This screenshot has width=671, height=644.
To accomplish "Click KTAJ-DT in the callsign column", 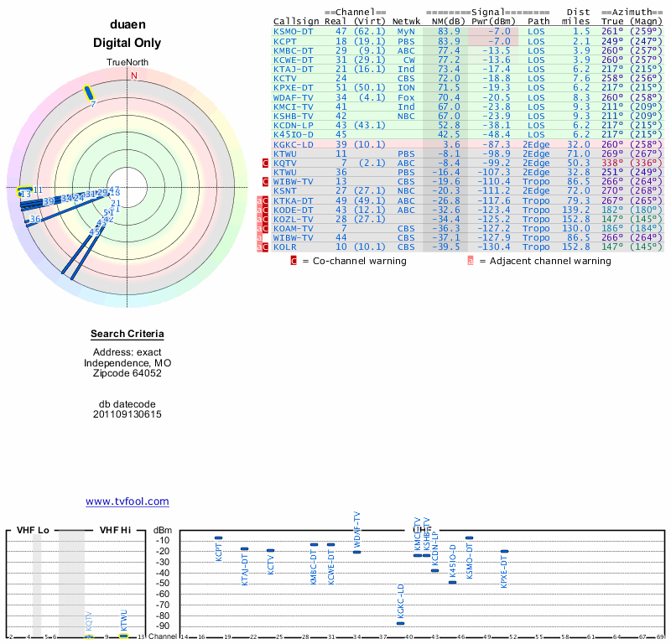I will tap(293, 69).
